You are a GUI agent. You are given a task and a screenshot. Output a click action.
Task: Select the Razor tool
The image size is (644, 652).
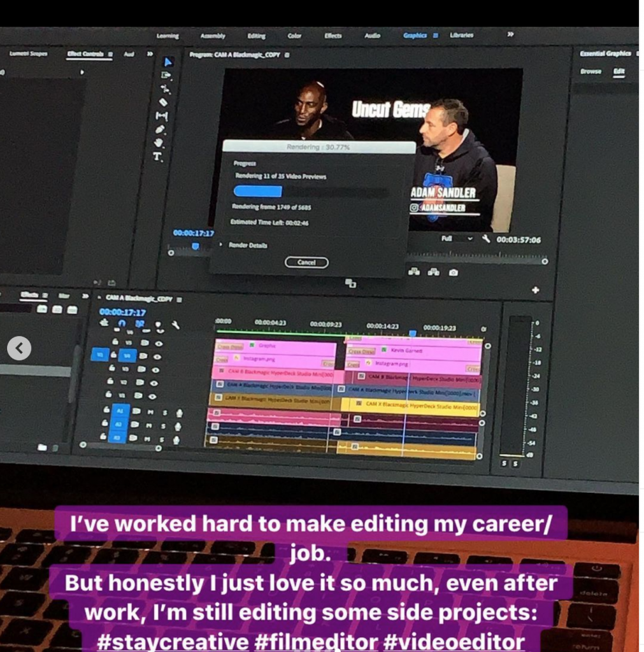coord(164,102)
